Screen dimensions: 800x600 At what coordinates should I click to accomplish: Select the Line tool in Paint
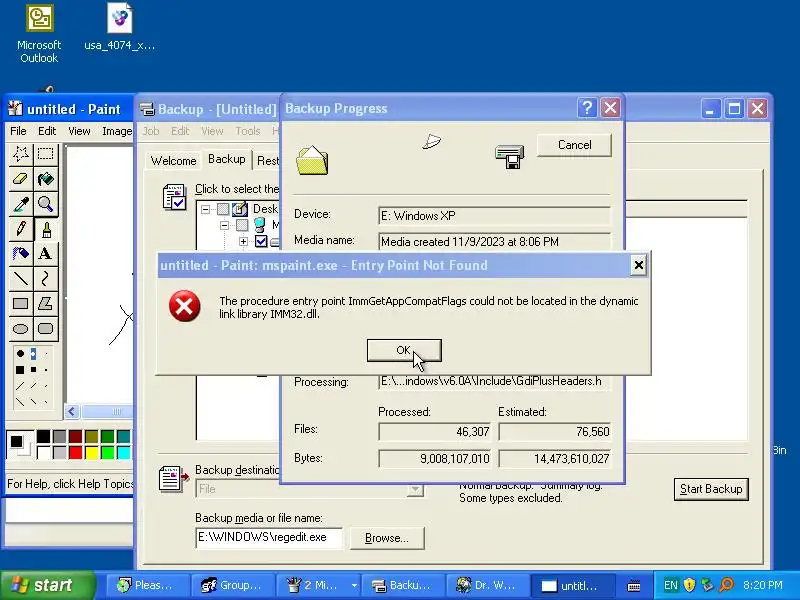click(21, 279)
